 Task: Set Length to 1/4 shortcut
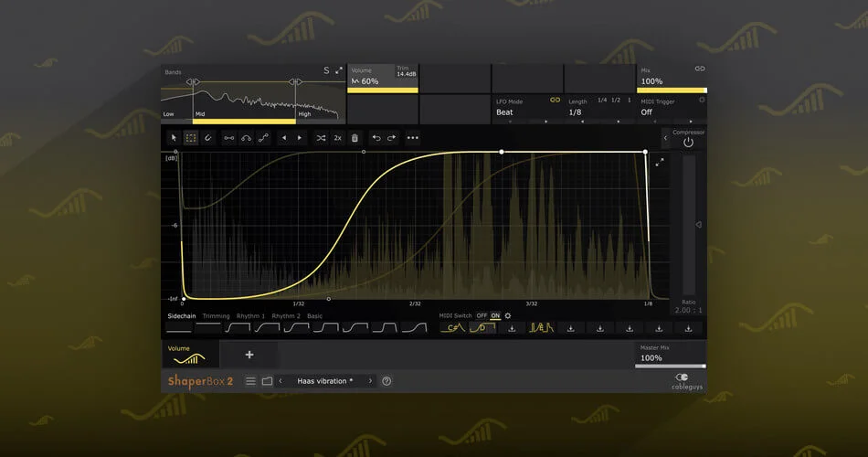[x=602, y=101]
